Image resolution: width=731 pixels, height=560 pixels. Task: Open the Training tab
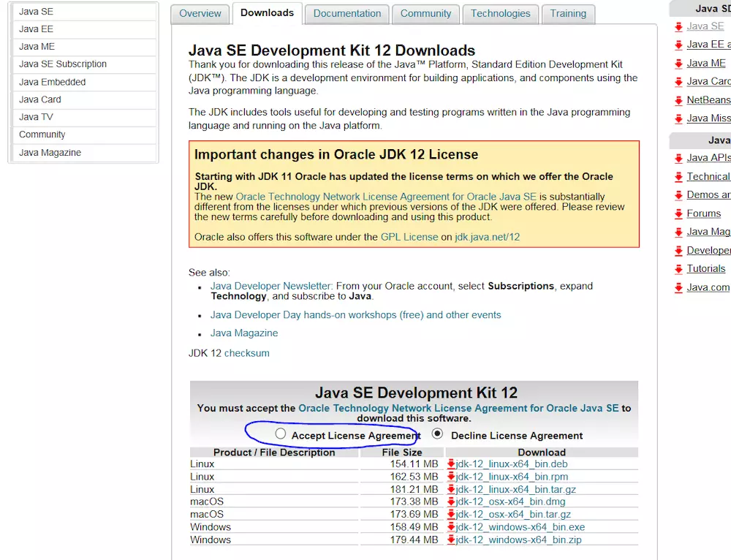coord(568,13)
